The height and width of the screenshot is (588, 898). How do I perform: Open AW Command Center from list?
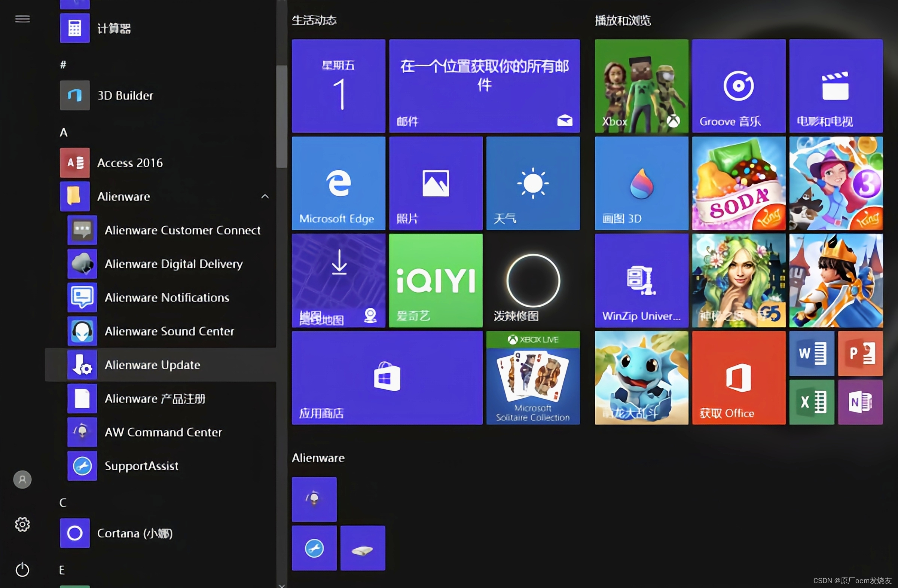tap(163, 432)
